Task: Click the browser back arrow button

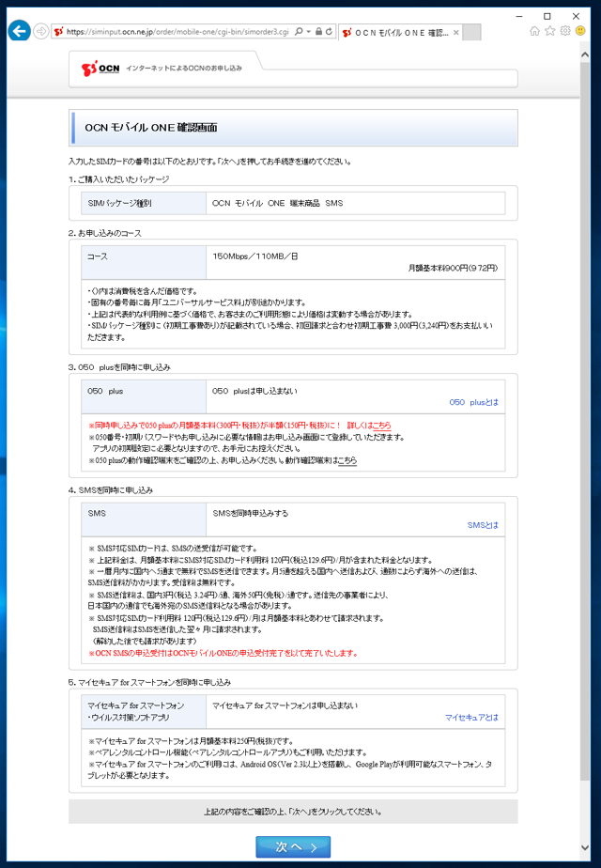Action: pyautogui.click(x=20, y=31)
